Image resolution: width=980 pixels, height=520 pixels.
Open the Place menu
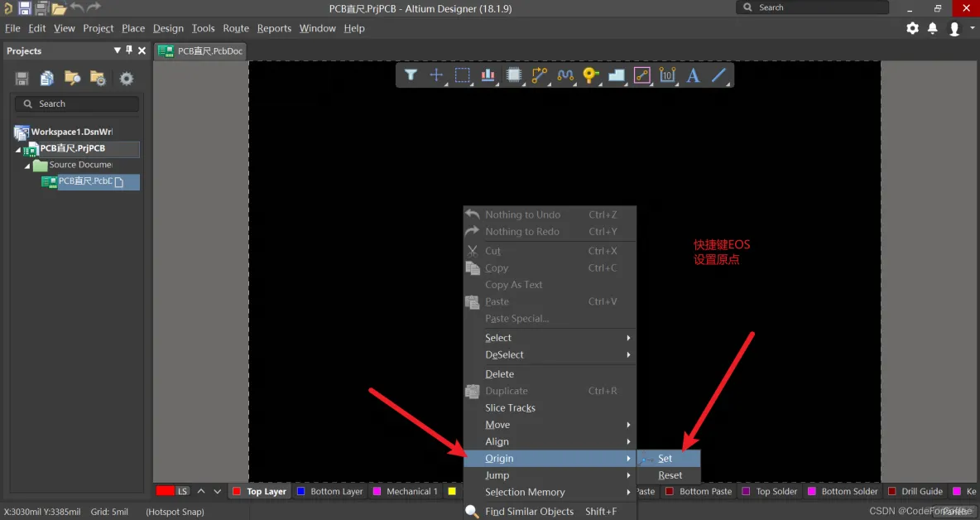pyautogui.click(x=133, y=28)
